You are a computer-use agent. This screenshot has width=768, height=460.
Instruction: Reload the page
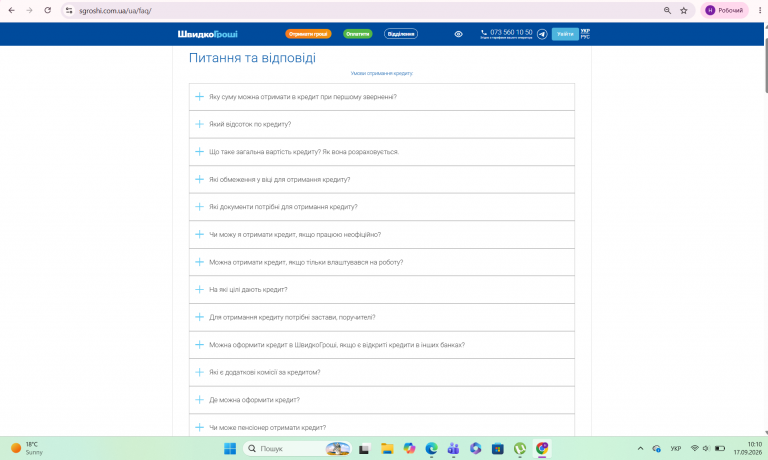[48, 10]
